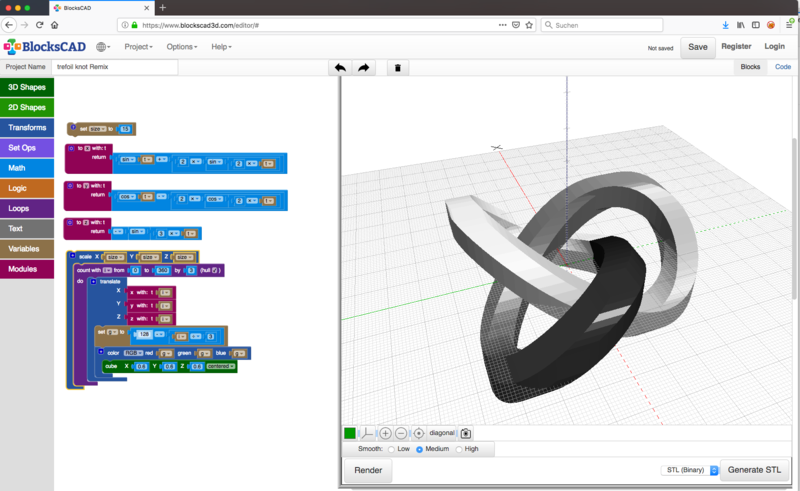Open the Logic category
Image resolution: width=800 pixels, height=491 pixels.
27,188
